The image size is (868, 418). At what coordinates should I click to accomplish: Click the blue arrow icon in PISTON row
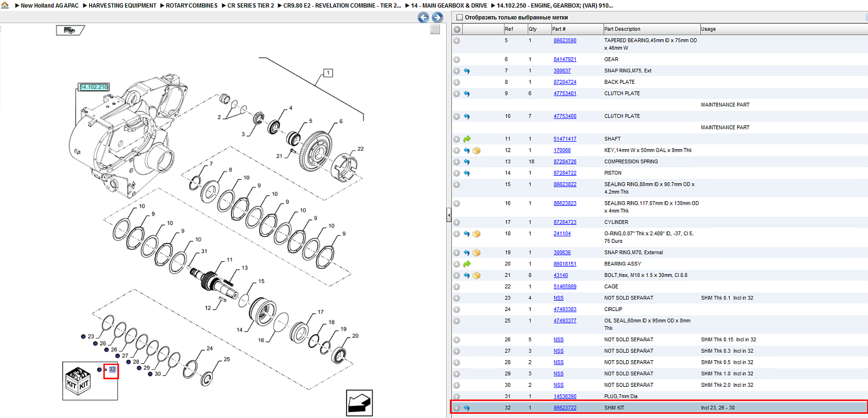[467, 173]
